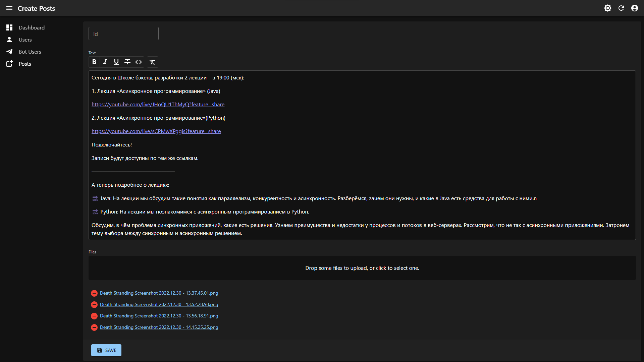Toggle inline code formatting
The width and height of the screenshot is (644, 362).
tap(139, 62)
